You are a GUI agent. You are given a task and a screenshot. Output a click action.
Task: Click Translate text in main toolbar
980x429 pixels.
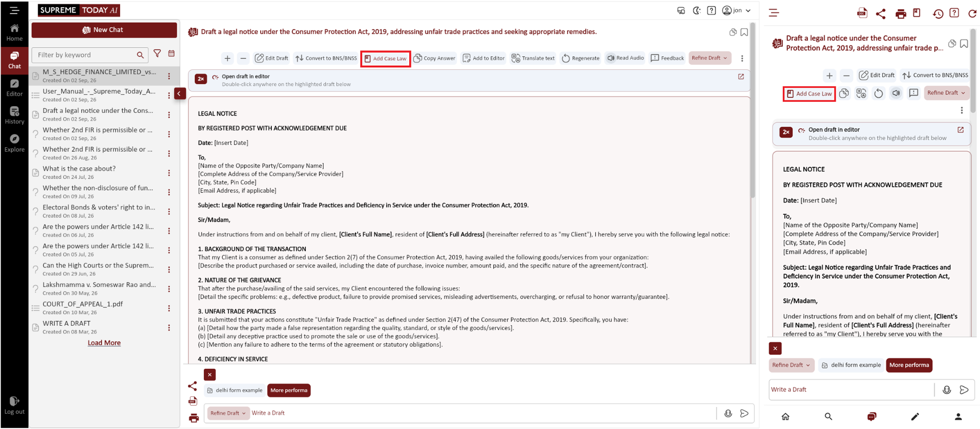click(x=533, y=58)
